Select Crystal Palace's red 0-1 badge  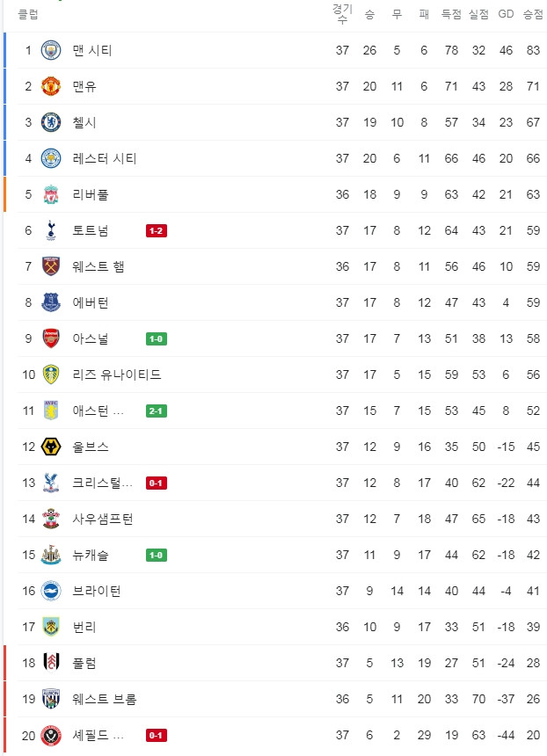point(157,483)
